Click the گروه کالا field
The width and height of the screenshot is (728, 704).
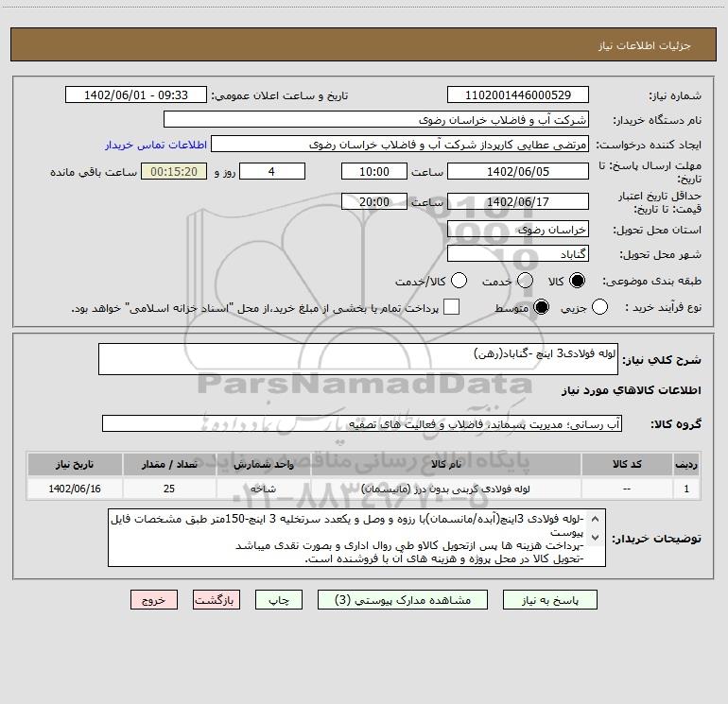[x=362, y=423]
